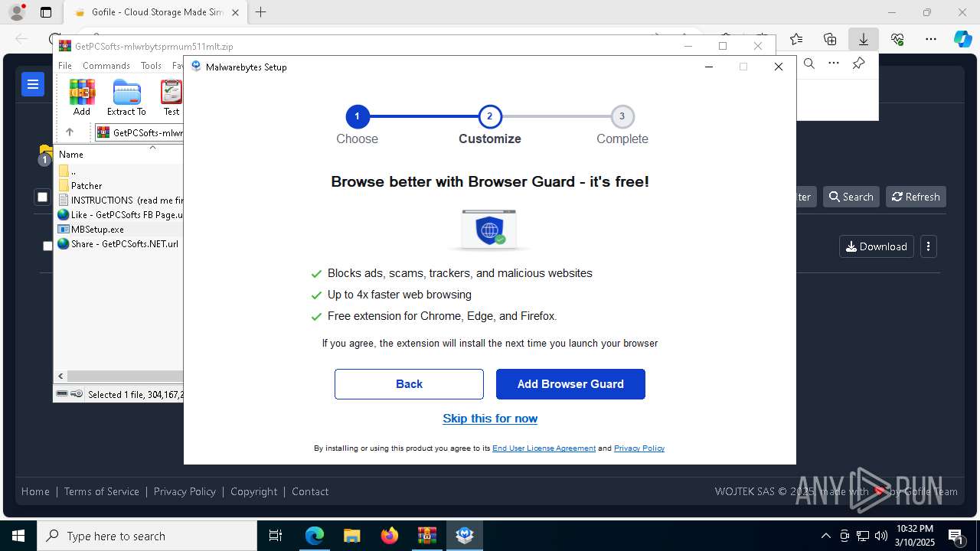Click Skip this for now link
Viewport: 980px width, 551px height.
(x=490, y=419)
